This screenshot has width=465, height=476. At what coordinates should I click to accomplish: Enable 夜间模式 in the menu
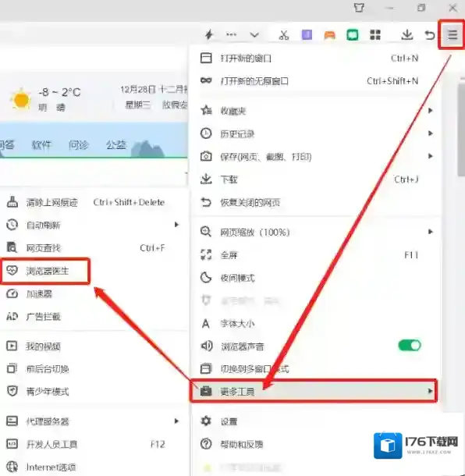315,278
